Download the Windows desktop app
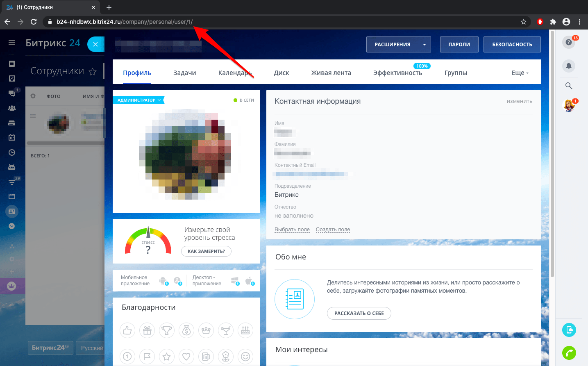Screen dimensions: 588x366 pyautogui.click(x=235, y=281)
